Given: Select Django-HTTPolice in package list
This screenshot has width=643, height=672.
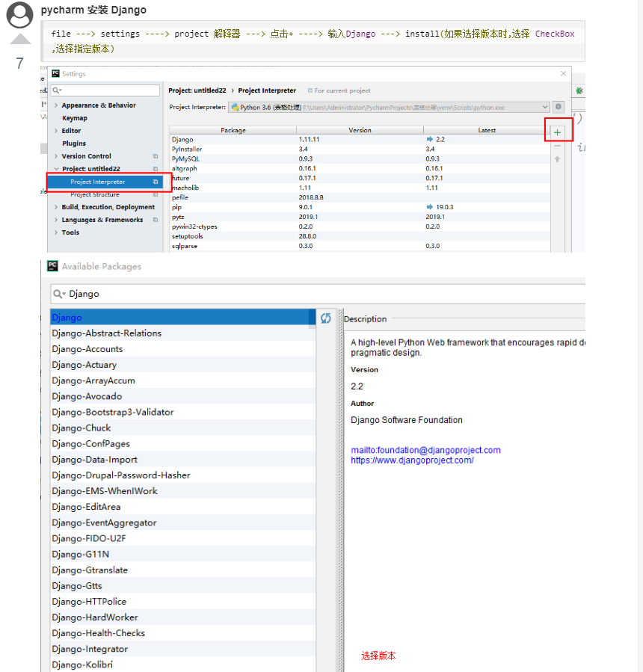Looking at the screenshot, I should click(183, 601).
